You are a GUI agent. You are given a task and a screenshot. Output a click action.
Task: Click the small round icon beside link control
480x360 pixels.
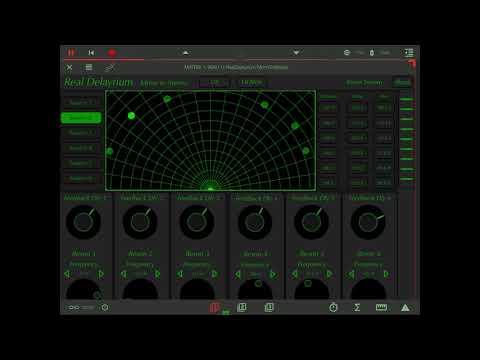tap(105, 307)
